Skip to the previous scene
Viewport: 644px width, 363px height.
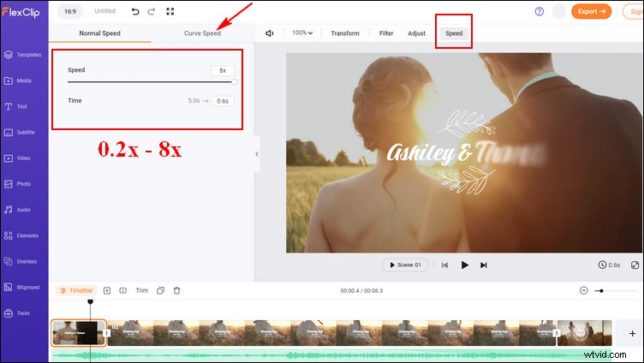pyautogui.click(x=444, y=265)
